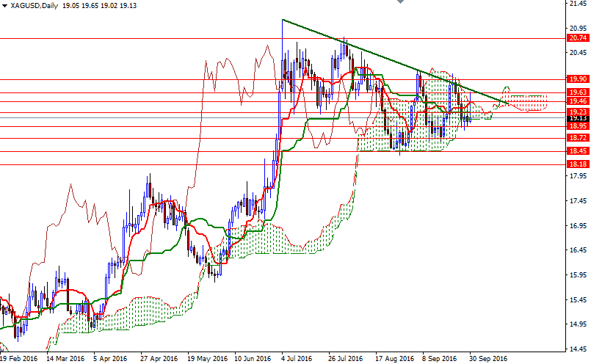Click the 17.95 price scale value
The height and width of the screenshot is (364, 591).
(x=579, y=176)
